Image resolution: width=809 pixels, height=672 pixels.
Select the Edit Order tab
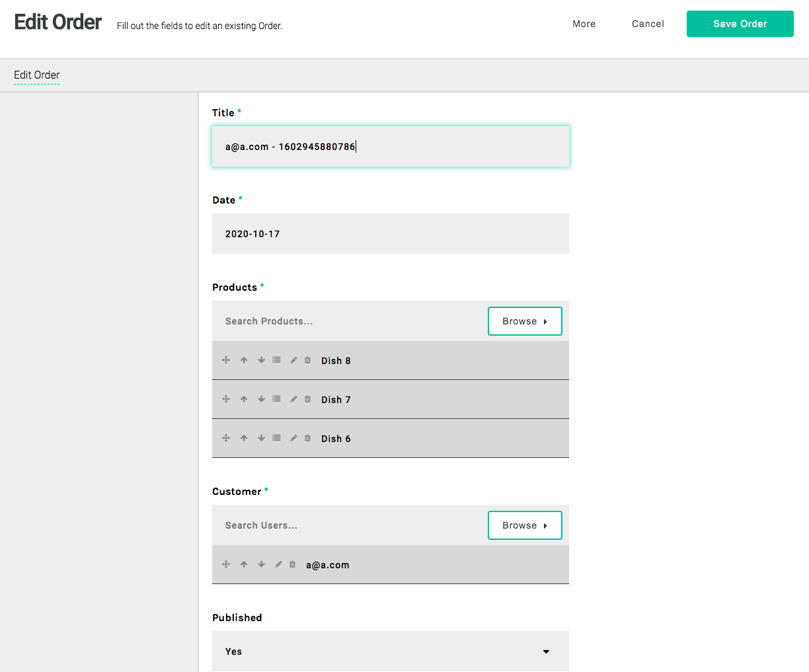click(37, 75)
